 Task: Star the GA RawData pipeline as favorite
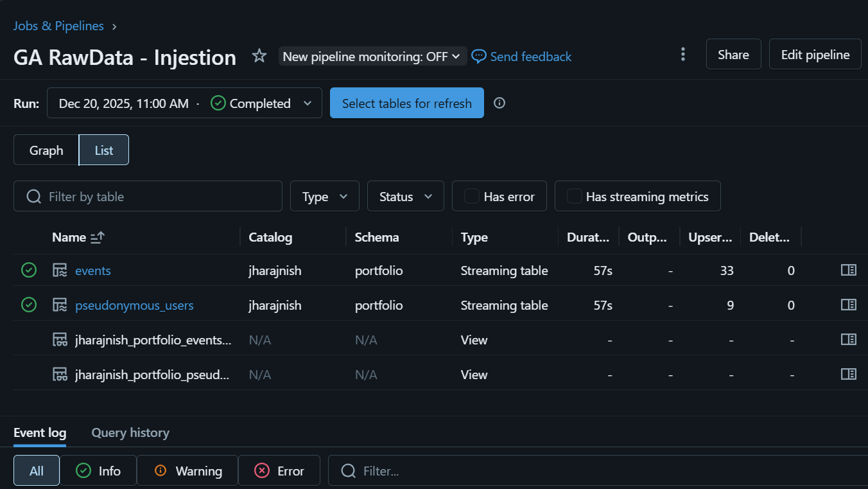coord(259,57)
